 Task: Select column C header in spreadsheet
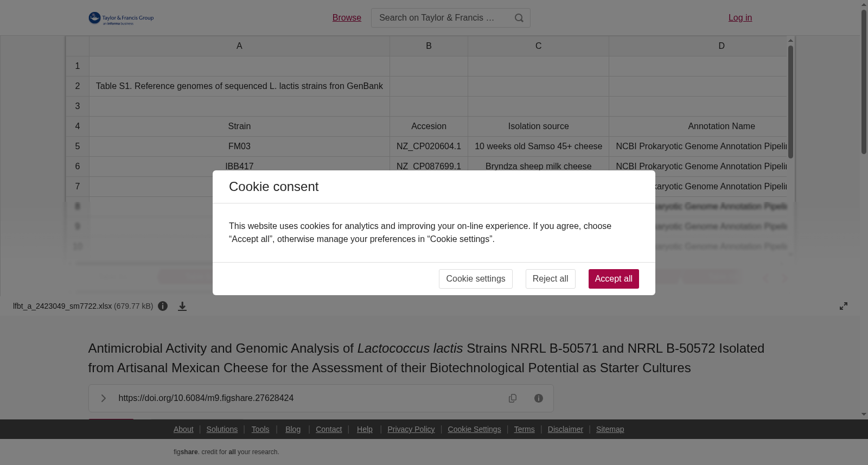coord(538,46)
